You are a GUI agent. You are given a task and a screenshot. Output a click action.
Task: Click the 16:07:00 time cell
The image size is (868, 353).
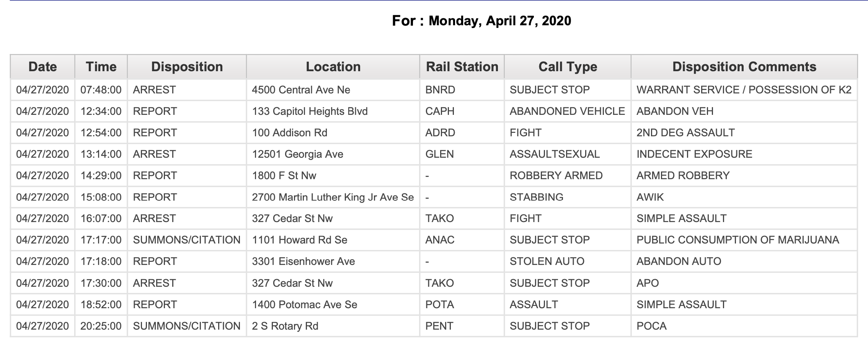[101, 219]
